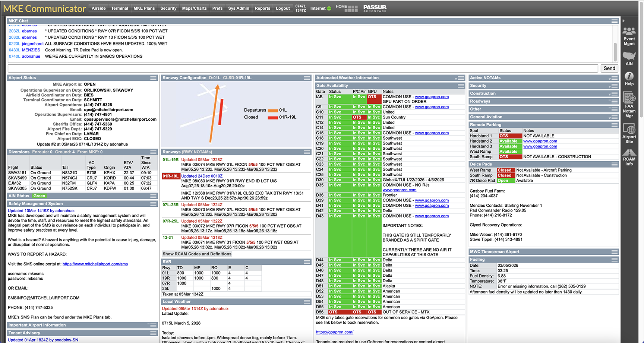Screen dimensions: 644x343
Task: Toggle Show RCAM Codes and Definitions
Action: coord(197,254)
